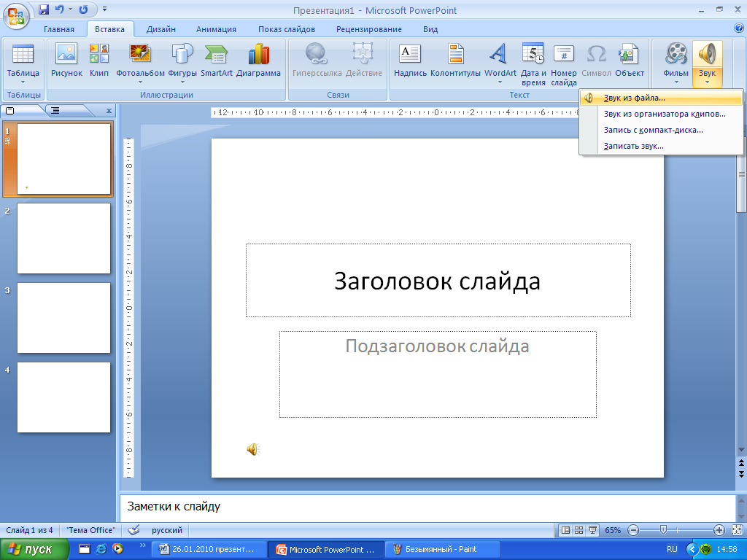This screenshot has width=747, height=560.
Task: Insert Номер слайда slide number
Action: [x=564, y=65]
